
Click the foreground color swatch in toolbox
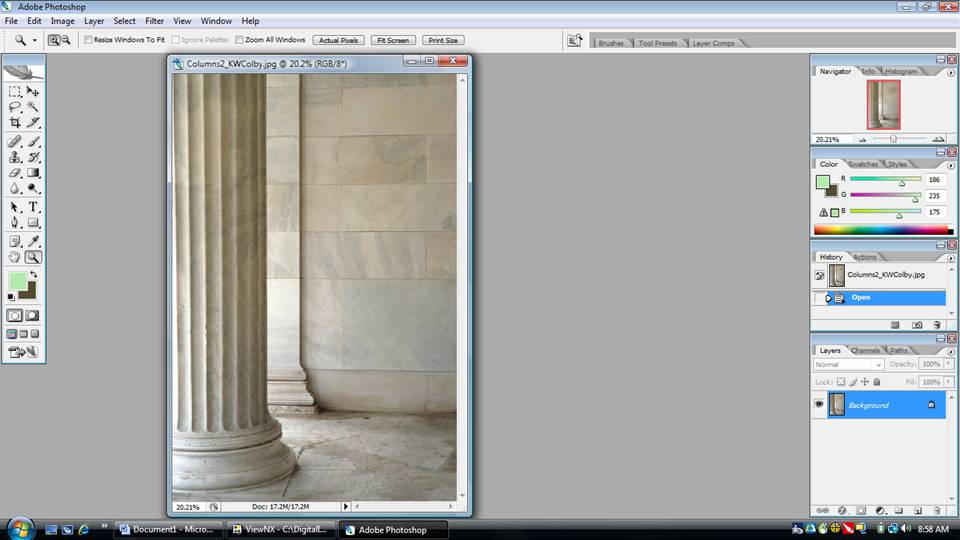(x=17, y=281)
